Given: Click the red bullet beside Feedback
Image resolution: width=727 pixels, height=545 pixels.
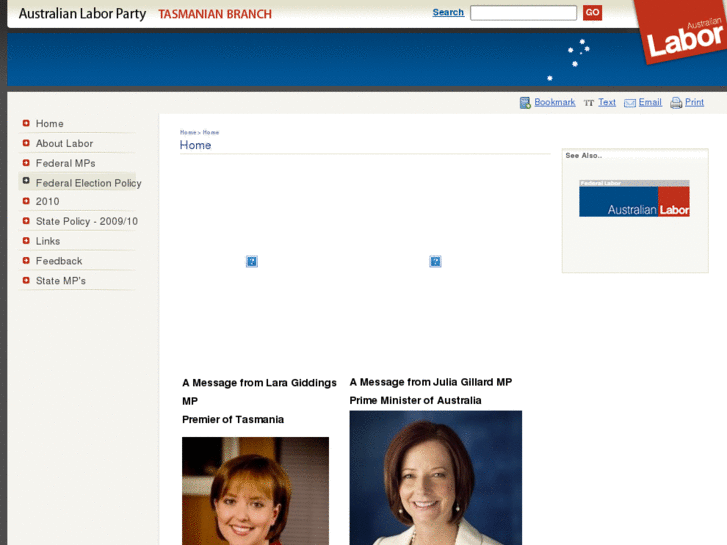Looking at the screenshot, I should tap(26, 261).
